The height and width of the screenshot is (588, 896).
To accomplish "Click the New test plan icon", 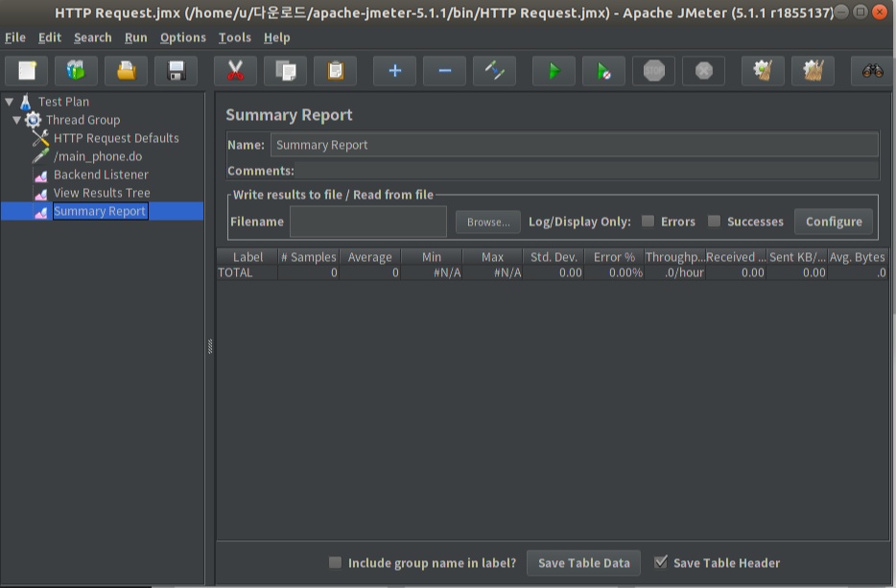I will pos(27,71).
